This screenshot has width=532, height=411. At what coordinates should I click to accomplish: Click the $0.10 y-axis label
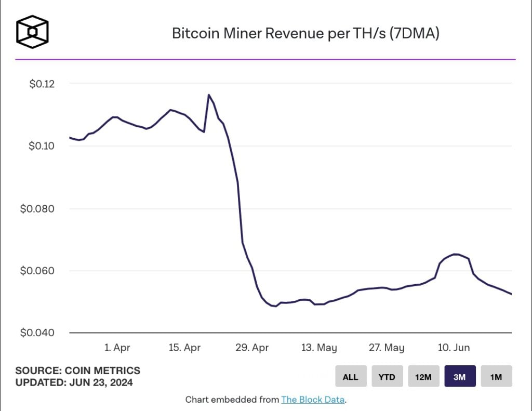[42, 146]
